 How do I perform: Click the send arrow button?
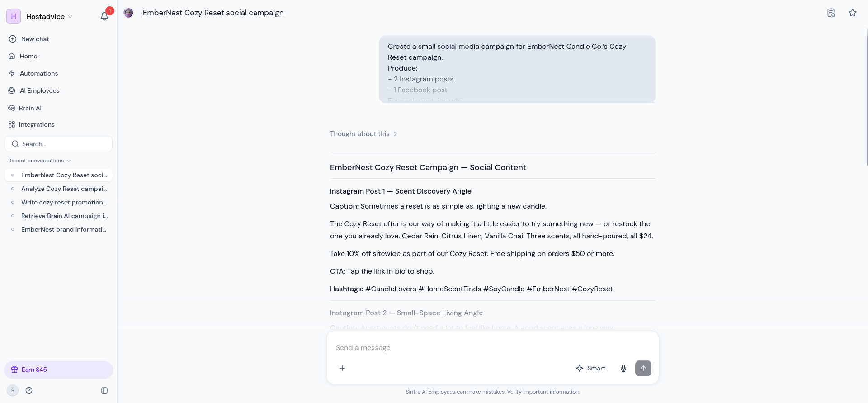click(643, 368)
